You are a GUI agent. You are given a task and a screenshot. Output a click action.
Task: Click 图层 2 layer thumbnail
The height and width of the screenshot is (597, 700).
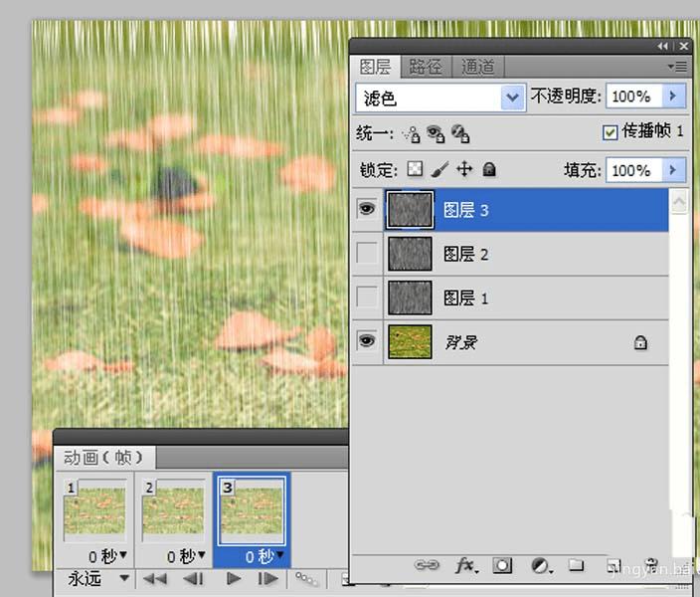point(410,254)
